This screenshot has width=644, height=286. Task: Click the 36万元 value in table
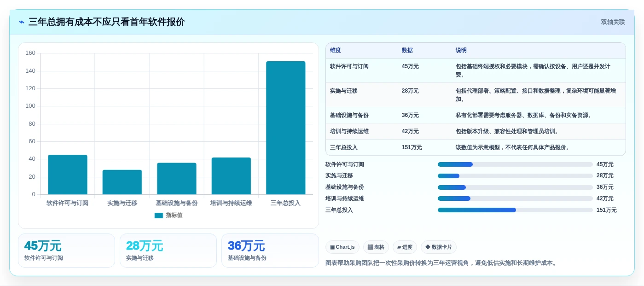410,115
